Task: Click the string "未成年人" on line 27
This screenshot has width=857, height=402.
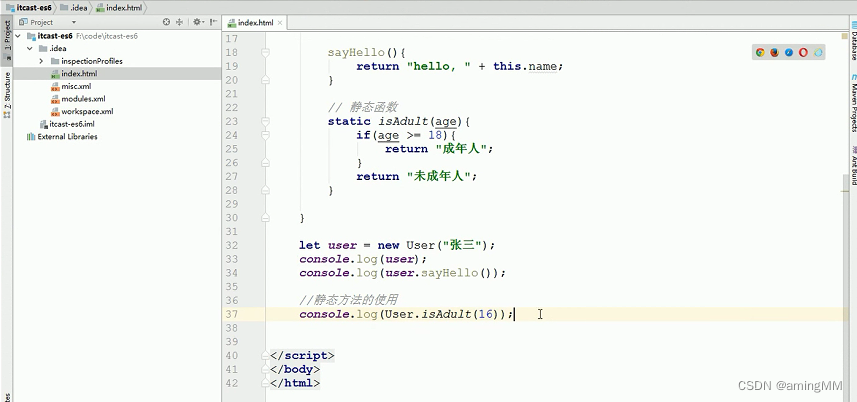Action: click(x=439, y=176)
